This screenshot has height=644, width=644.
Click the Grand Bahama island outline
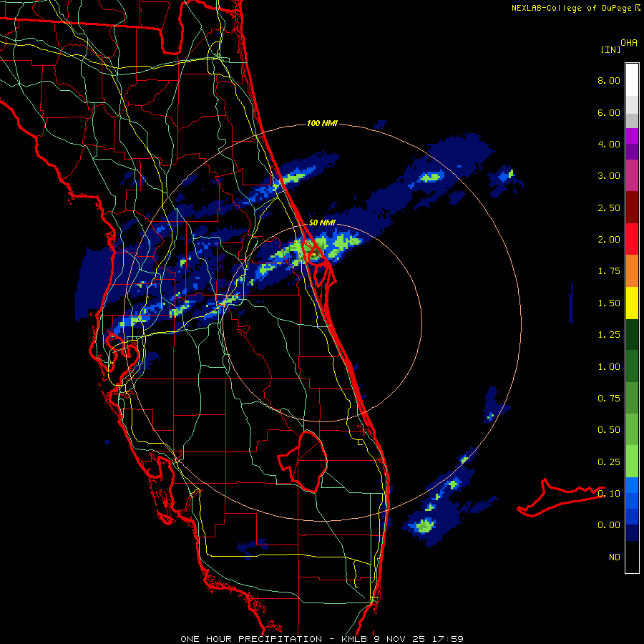[561, 497]
